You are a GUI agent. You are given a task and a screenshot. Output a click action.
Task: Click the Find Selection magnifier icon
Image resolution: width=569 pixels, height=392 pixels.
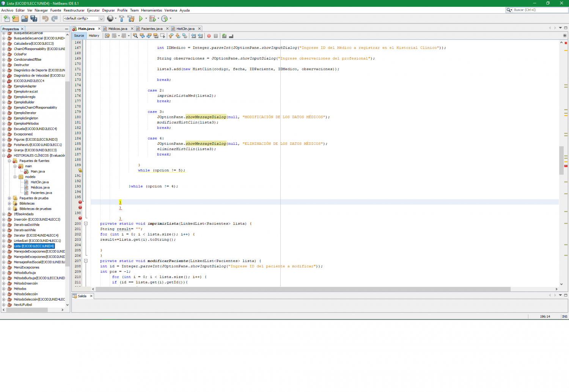(x=135, y=36)
